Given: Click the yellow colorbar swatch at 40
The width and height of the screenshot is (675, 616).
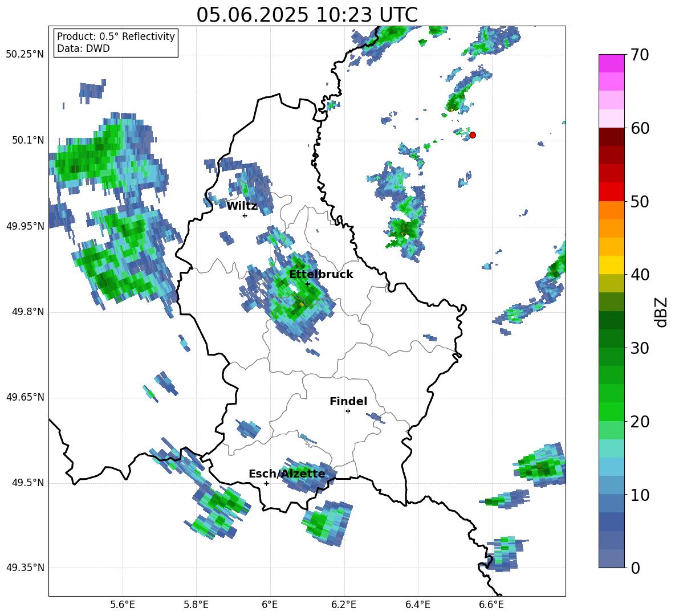Looking at the screenshot, I should [611, 265].
